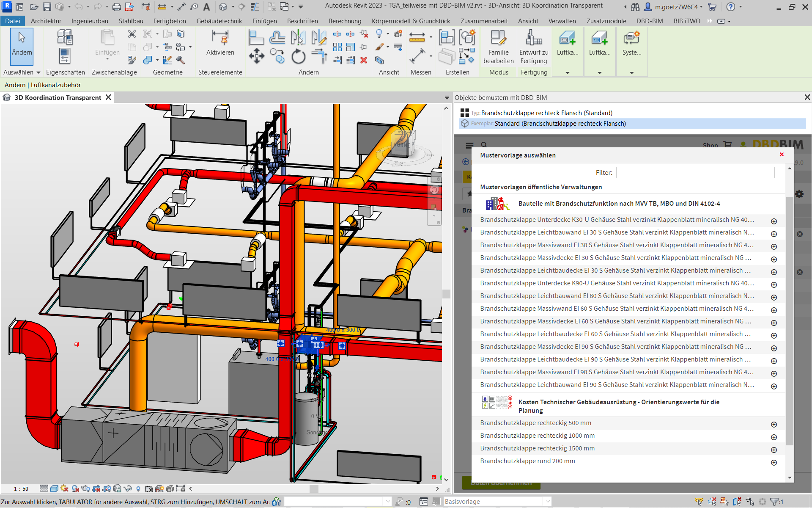This screenshot has width=812, height=508.
Task: Select the Offset tool in the ribbon
Action: 277,38
